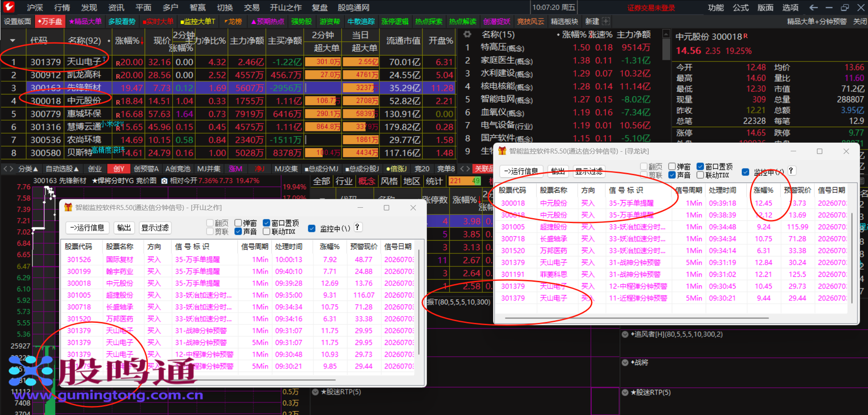Toggle 监控中 checkbox in 寻龙诀 window
Screen dimensions: 868x415
tap(745, 172)
